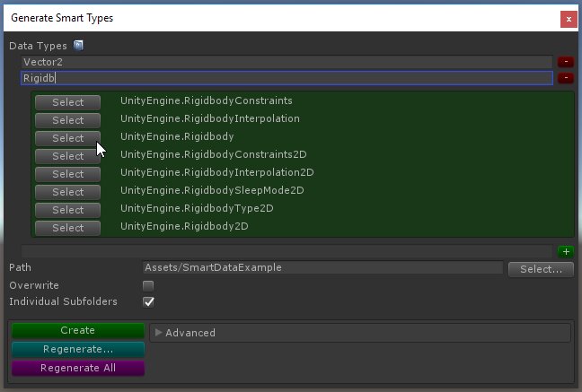Click the Path label
Viewport: 582px width, 392px height.
[20, 267]
